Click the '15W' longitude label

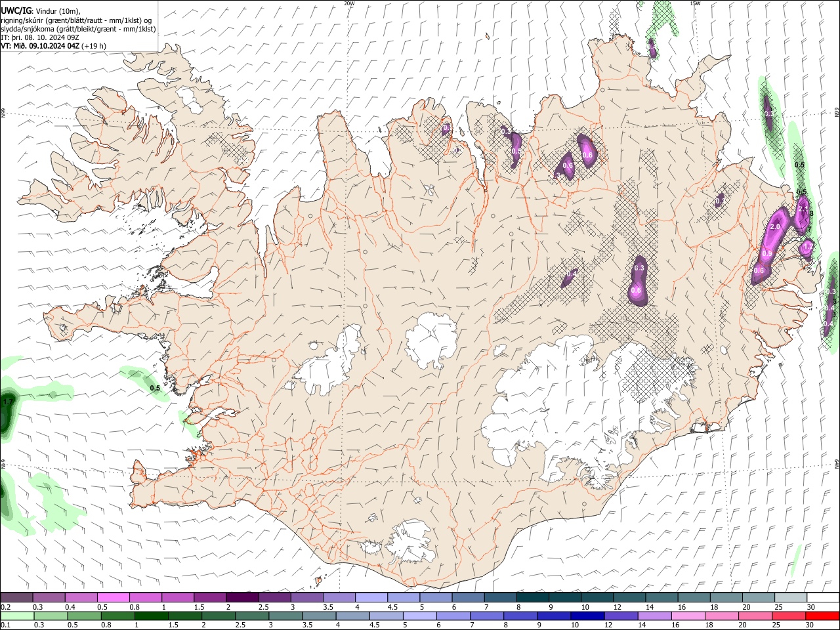695,3
